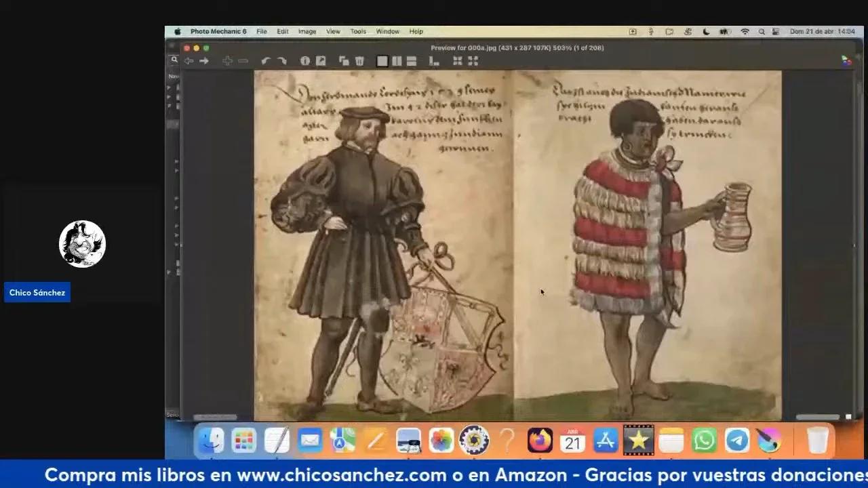The image size is (868, 488).
Task: Open Maps from the Dock
Action: click(342, 441)
